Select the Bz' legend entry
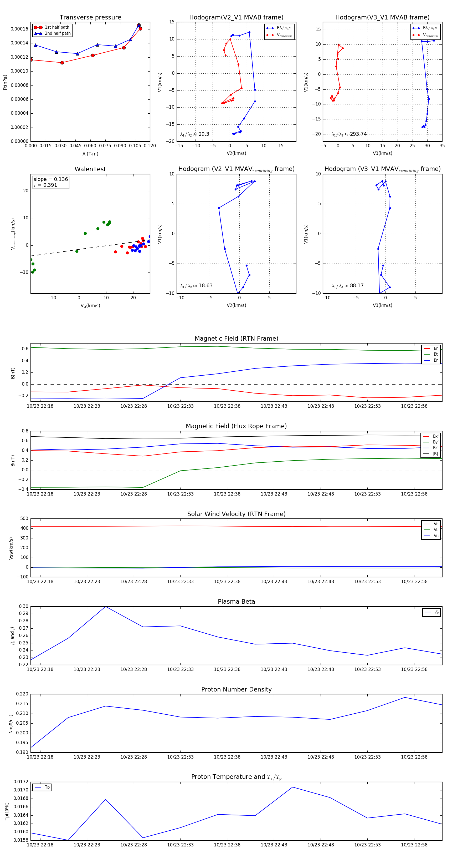This screenshot has width=473, height=868. 431,448
